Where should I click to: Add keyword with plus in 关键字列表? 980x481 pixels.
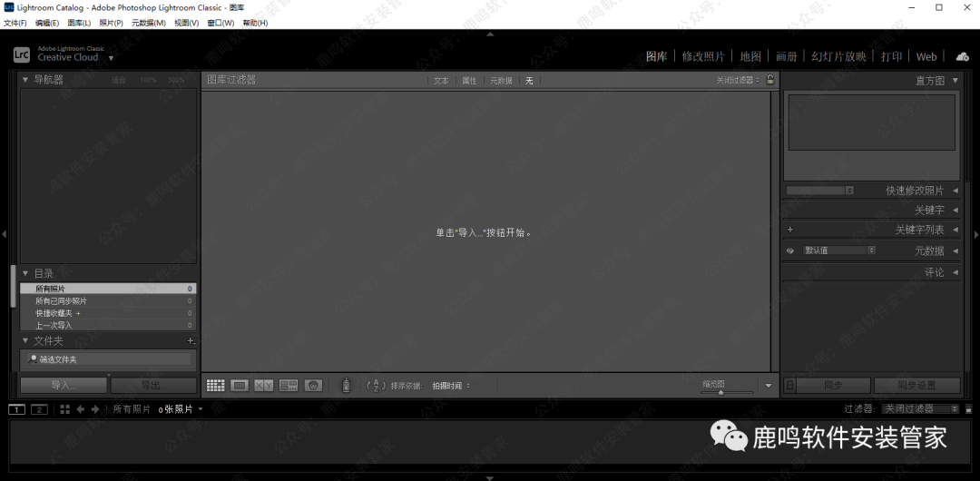[790, 230]
